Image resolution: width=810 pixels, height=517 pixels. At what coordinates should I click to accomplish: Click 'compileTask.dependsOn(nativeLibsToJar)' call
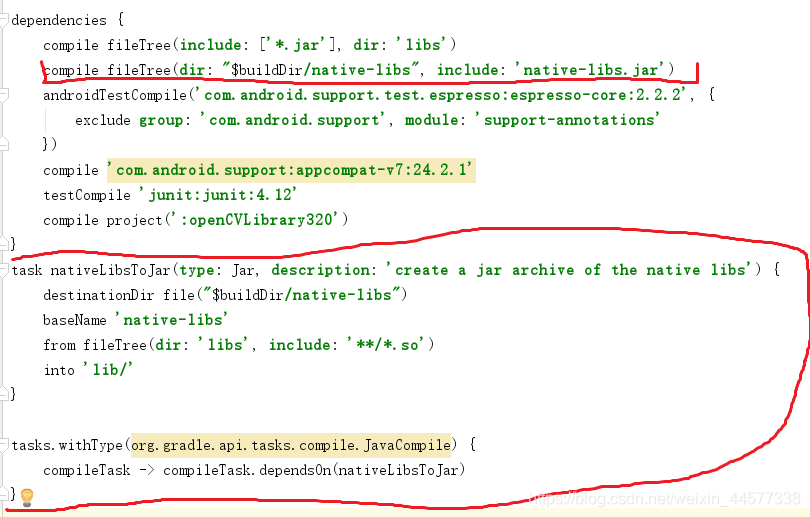click(314, 470)
